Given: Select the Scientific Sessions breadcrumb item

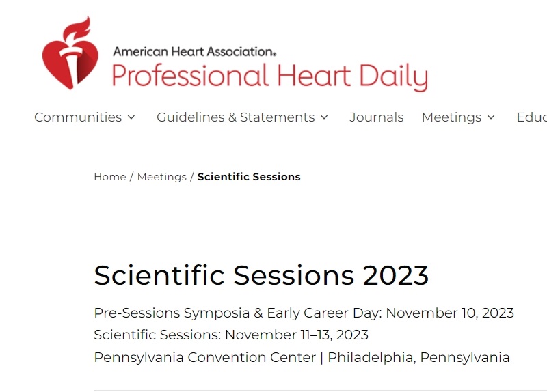Looking at the screenshot, I should point(249,177).
